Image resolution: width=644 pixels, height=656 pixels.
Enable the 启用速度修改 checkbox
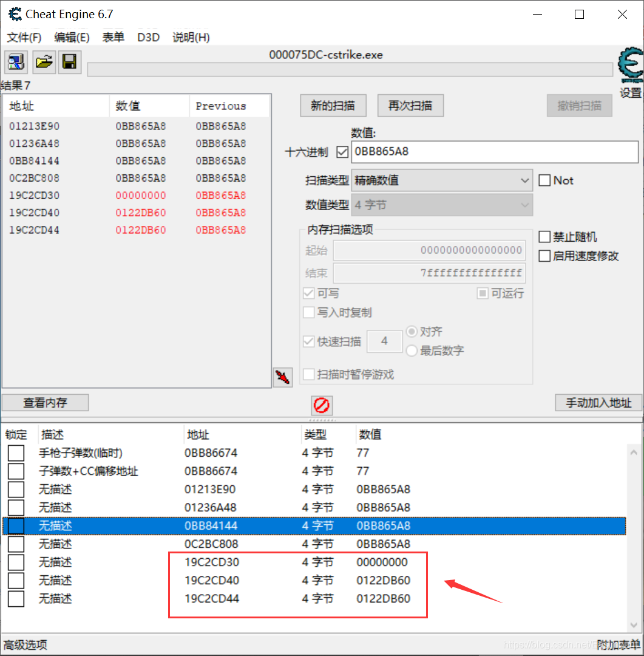coord(544,256)
